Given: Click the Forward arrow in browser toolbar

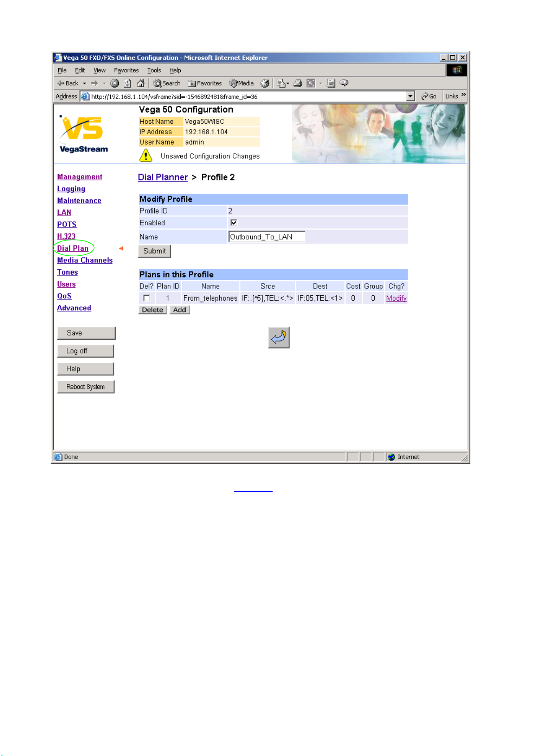Looking at the screenshot, I should click(95, 83).
